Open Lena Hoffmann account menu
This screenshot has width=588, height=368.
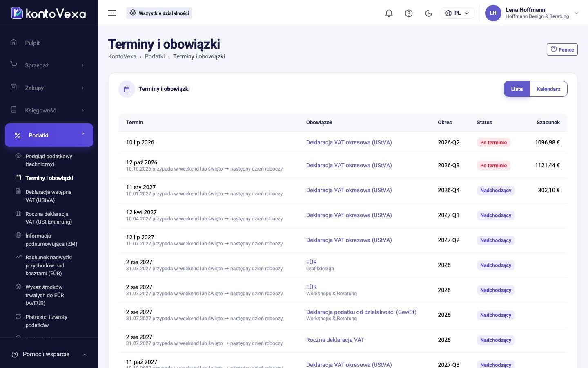coord(532,13)
